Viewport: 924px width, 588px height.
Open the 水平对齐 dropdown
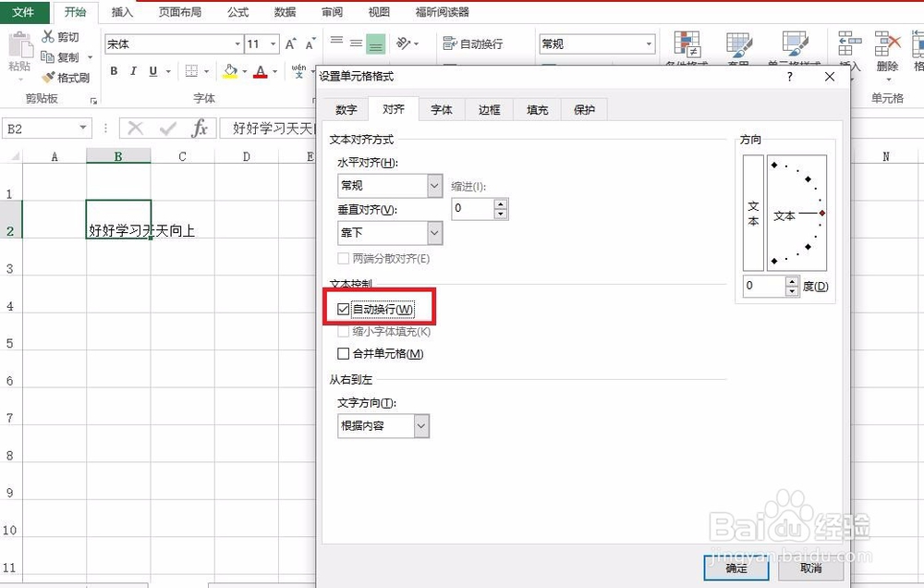pos(434,186)
